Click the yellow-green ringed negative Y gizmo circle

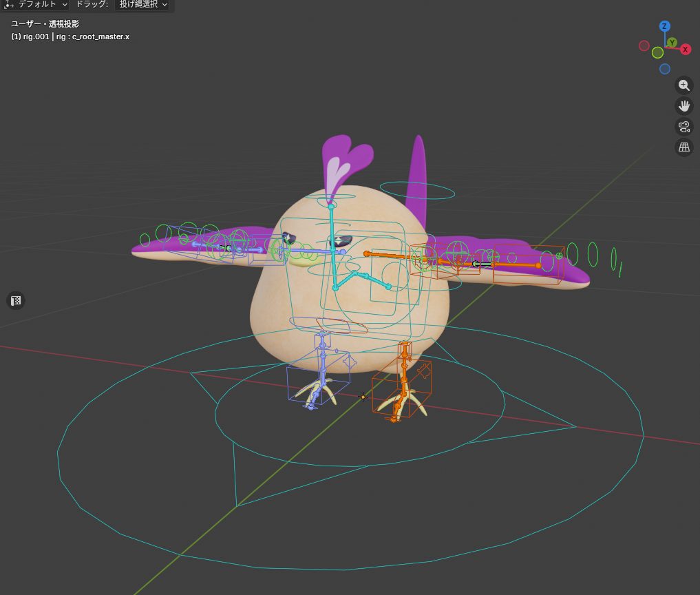click(x=657, y=52)
